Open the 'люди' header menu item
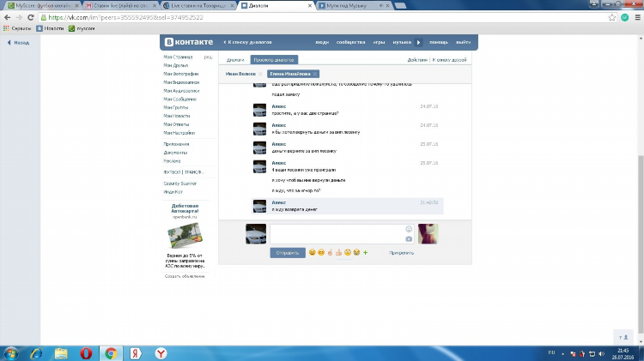 (x=322, y=42)
